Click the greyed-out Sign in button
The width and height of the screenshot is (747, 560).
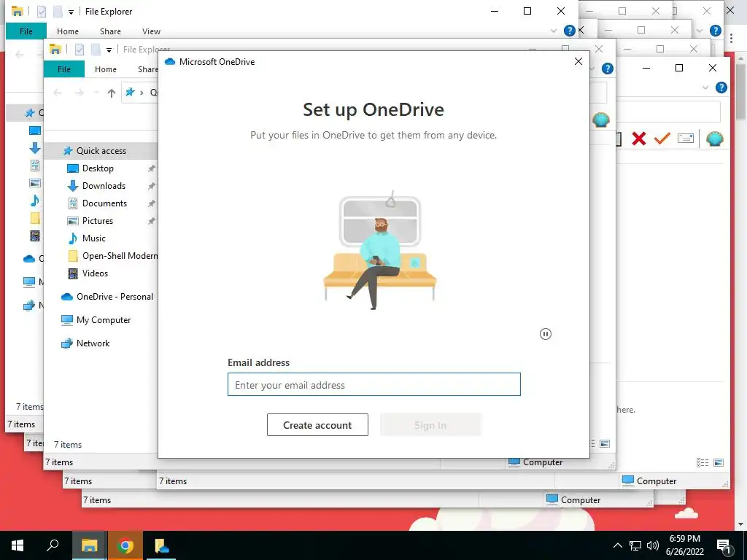pos(430,425)
